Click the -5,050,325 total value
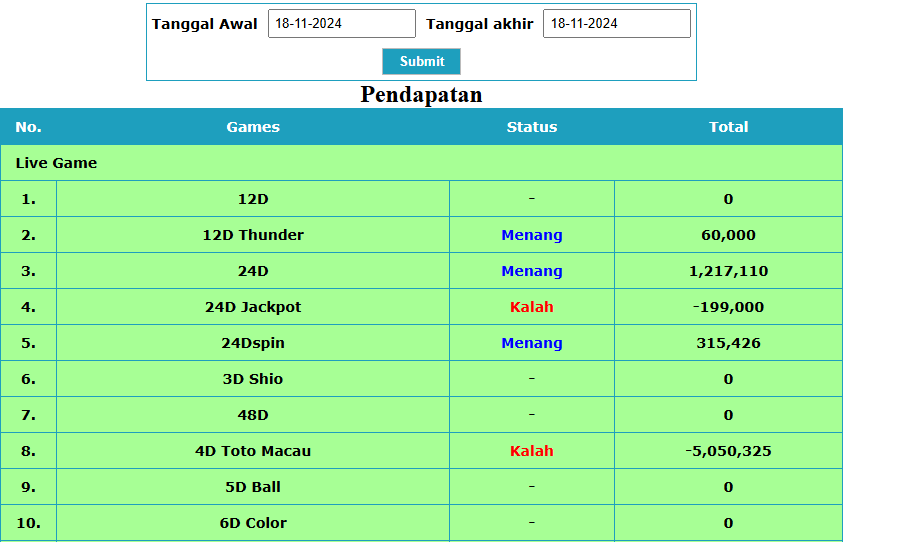This screenshot has height=542, width=903. tap(729, 451)
